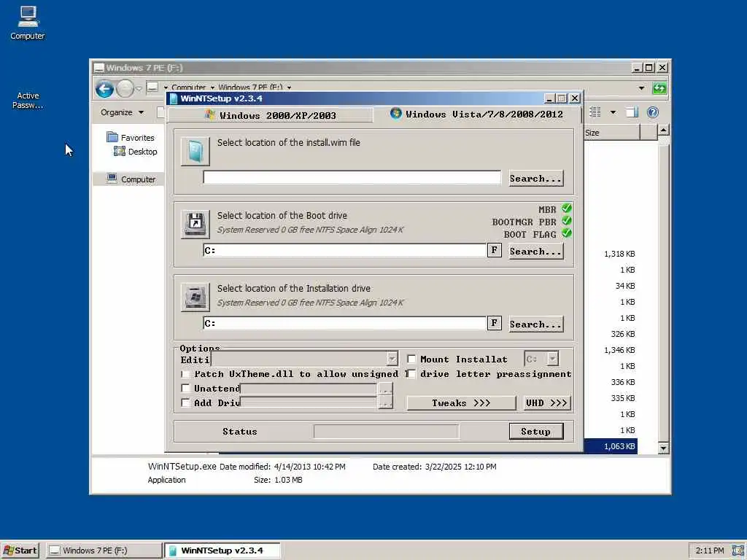747x560 pixels.
Task: Enable the Unattend checkbox
Action: pos(185,388)
